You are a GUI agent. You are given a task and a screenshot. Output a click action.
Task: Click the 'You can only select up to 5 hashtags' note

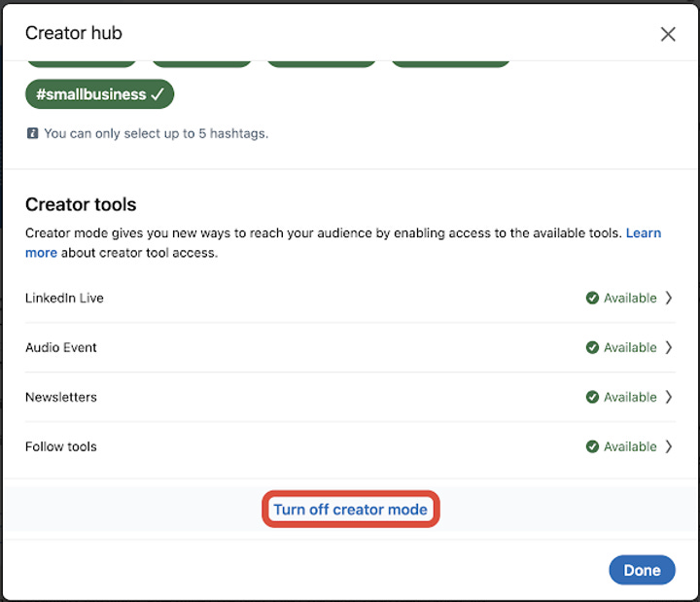[x=157, y=133]
